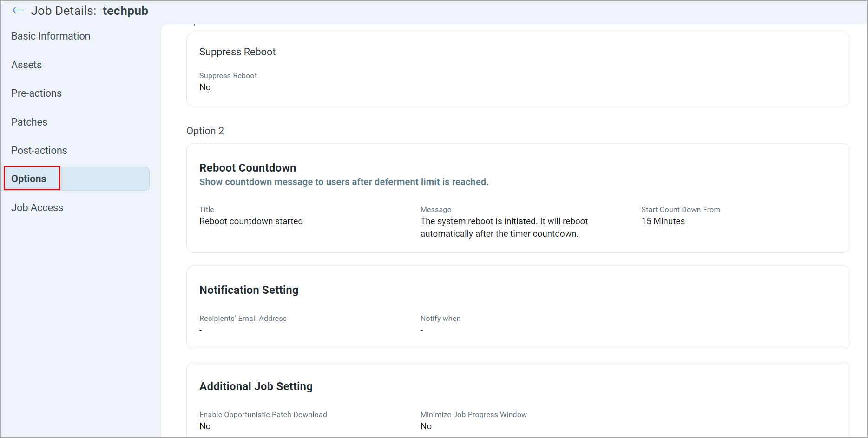Select the highlighted Options section
The height and width of the screenshot is (438, 868).
tap(29, 179)
